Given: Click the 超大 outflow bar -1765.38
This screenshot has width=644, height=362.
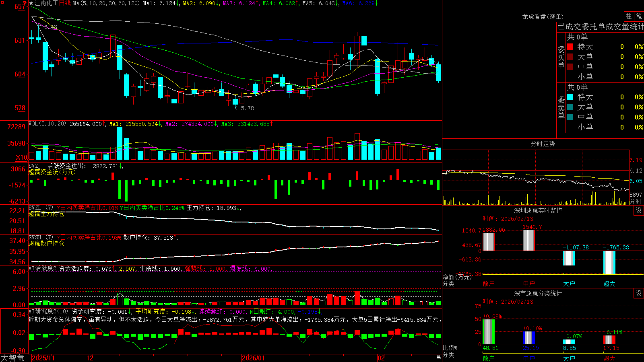Looking at the screenshot, I should 609,263.
